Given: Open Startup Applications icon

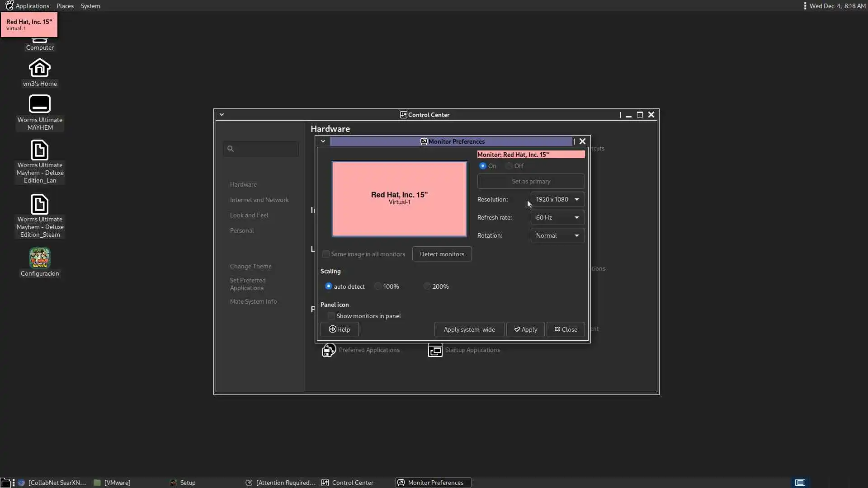Looking at the screenshot, I should click(x=435, y=350).
